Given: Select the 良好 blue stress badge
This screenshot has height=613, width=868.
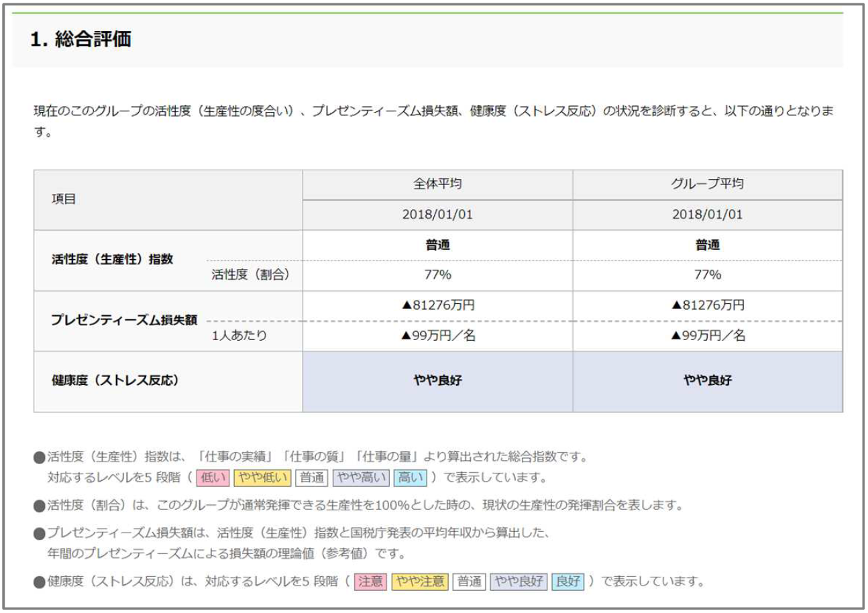Looking at the screenshot, I should pyautogui.click(x=567, y=580).
